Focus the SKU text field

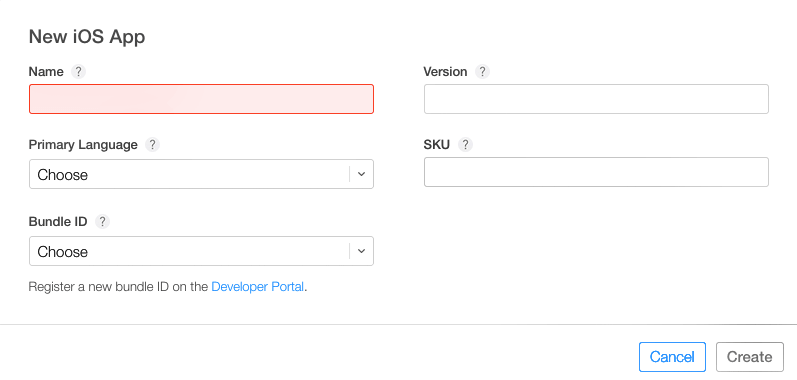[596, 172]
